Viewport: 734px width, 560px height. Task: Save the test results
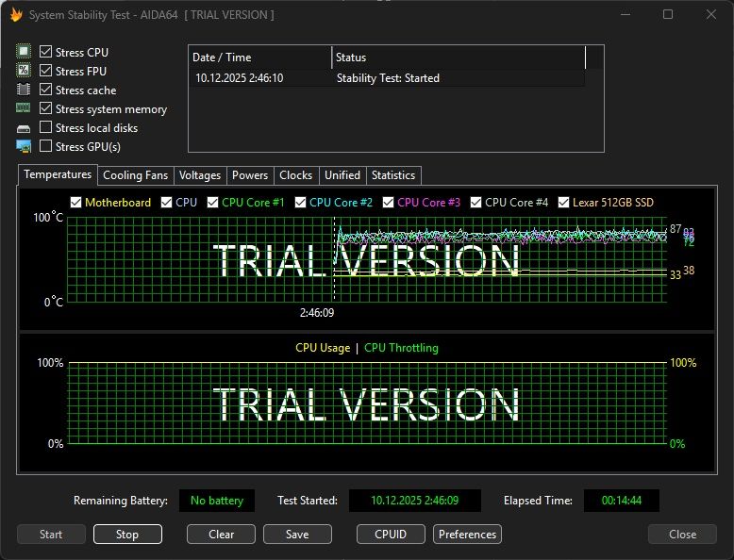(x=297, y=535)
